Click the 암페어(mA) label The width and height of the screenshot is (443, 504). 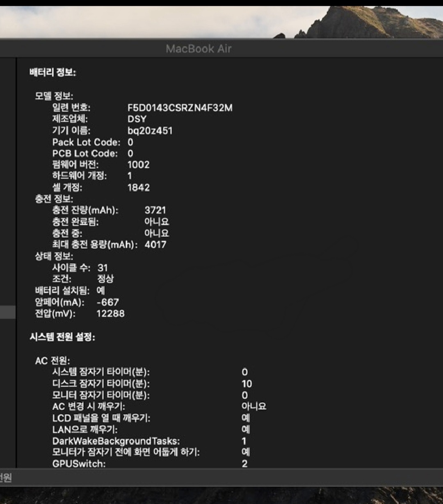[x=60, y=302]
